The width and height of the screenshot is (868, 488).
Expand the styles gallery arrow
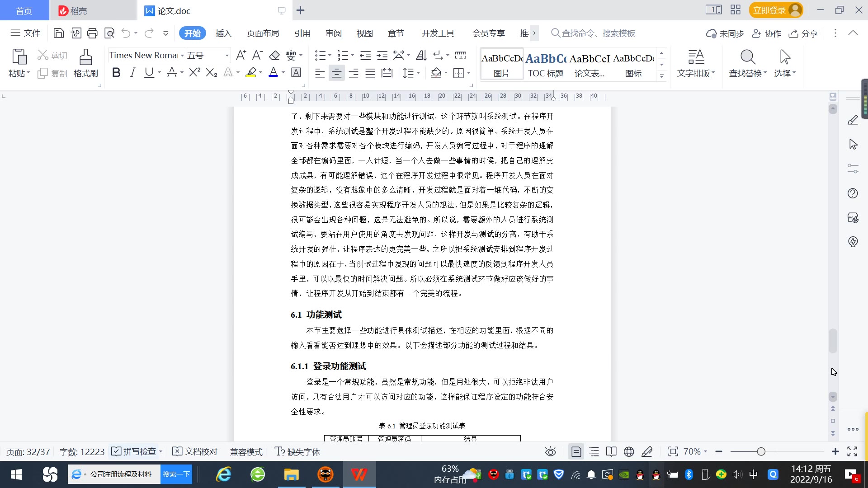[x=661, y=76]
